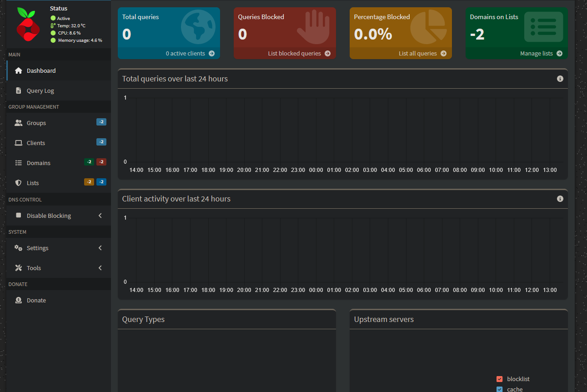This screenshot has height=392, width=587.
Task: Click the Dashboard home icon
Action: point(19,70)
